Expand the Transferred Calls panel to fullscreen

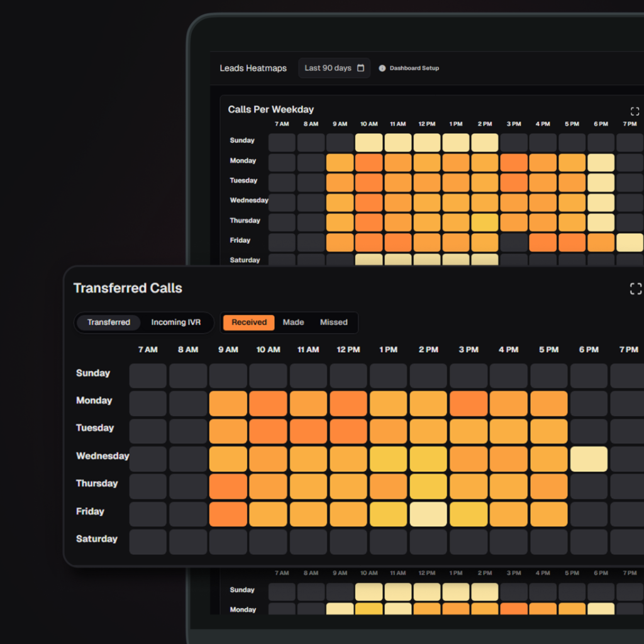635,289
